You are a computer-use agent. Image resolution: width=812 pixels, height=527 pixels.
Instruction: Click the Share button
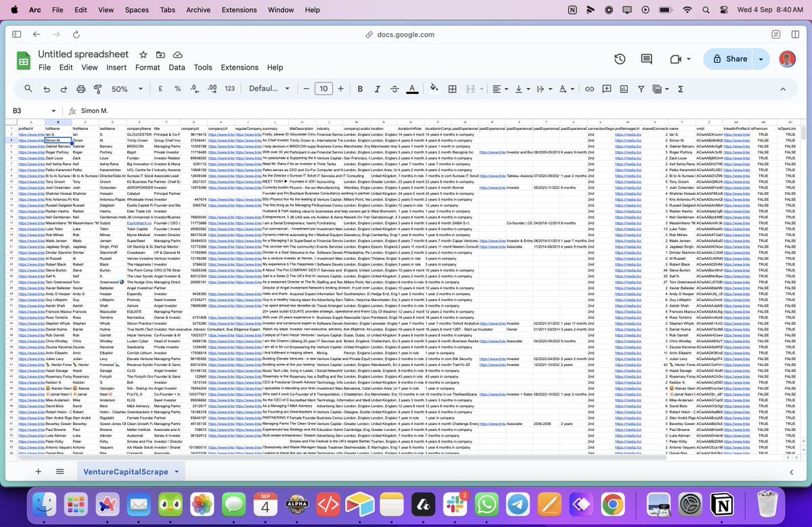[736, 59]
